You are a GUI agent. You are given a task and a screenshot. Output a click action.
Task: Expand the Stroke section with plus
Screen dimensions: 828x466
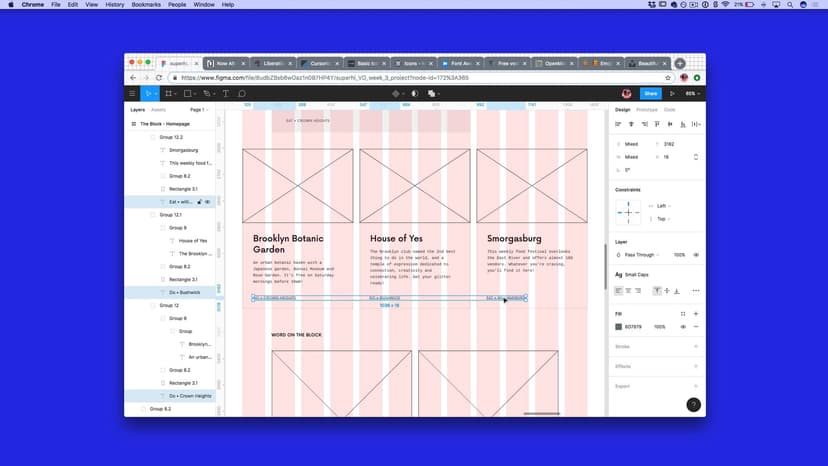point(696,347)
